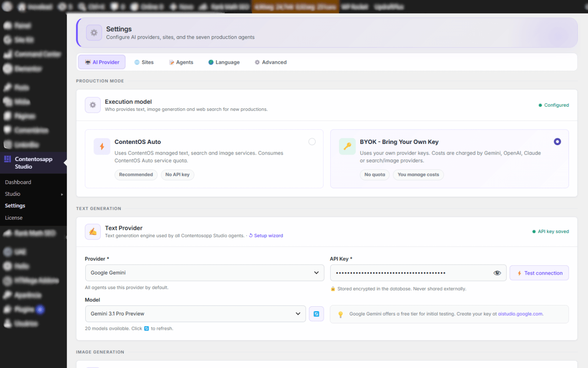Open Settings in the sidebar submenu
Viewport: 588px width, 368px height.
coord(15,206)
